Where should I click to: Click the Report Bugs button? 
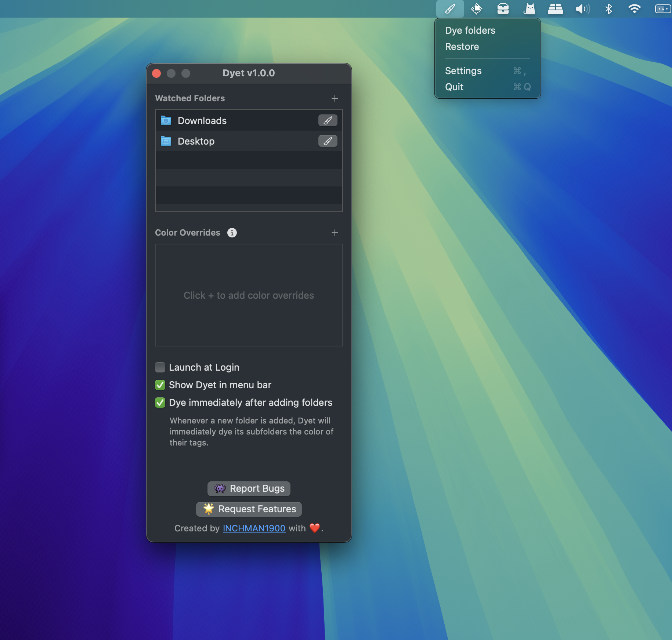click(x=249, y=488)
